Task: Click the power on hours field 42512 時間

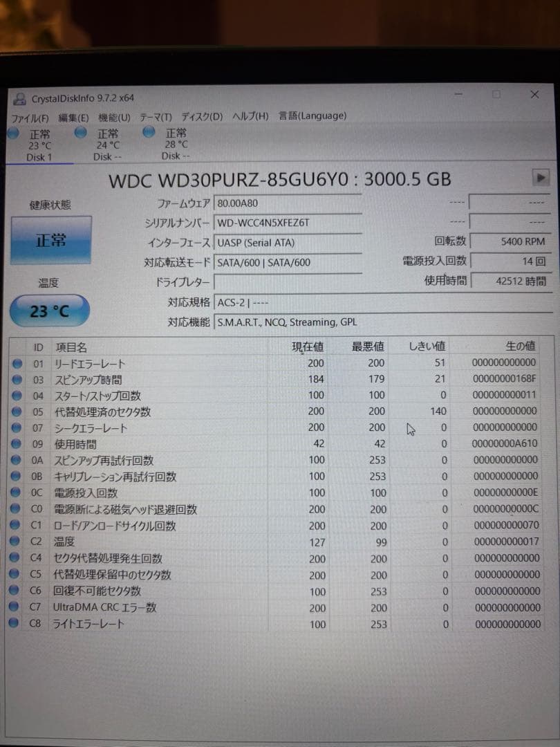Action: coord(510,281)
